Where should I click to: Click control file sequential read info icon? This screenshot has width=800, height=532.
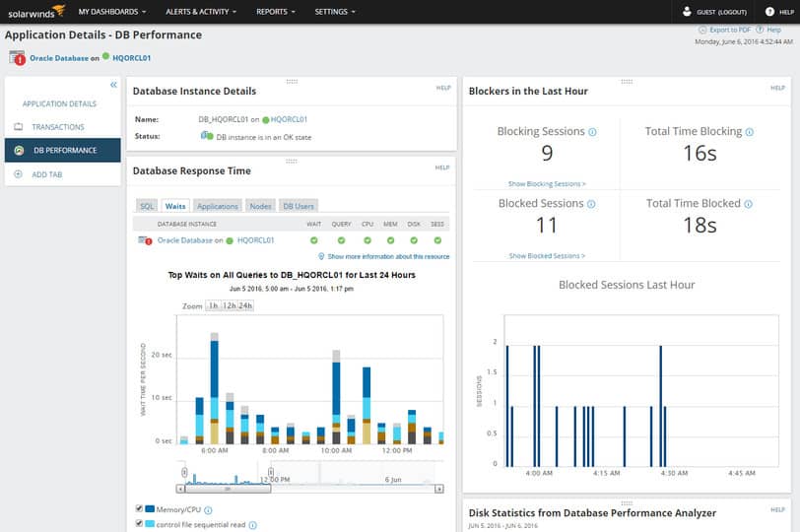(252, 525)
